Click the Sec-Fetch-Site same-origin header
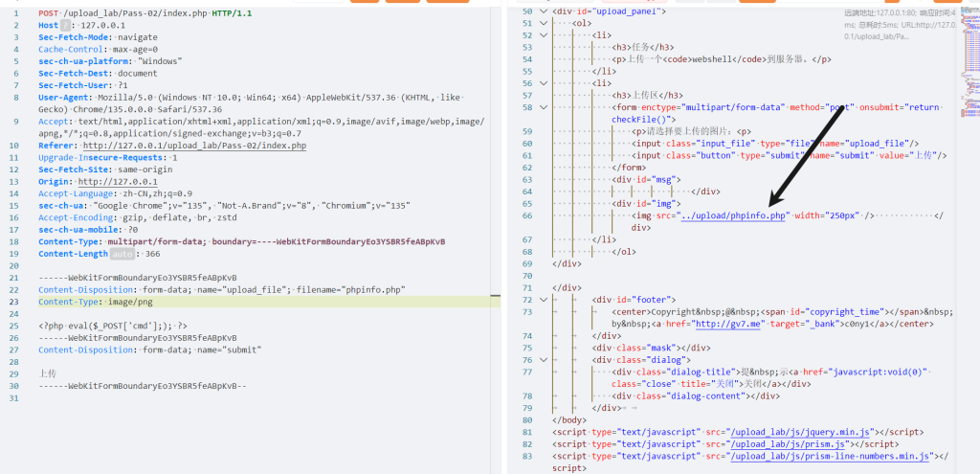This screenshot has width=980, height=474. coord(105,169)
